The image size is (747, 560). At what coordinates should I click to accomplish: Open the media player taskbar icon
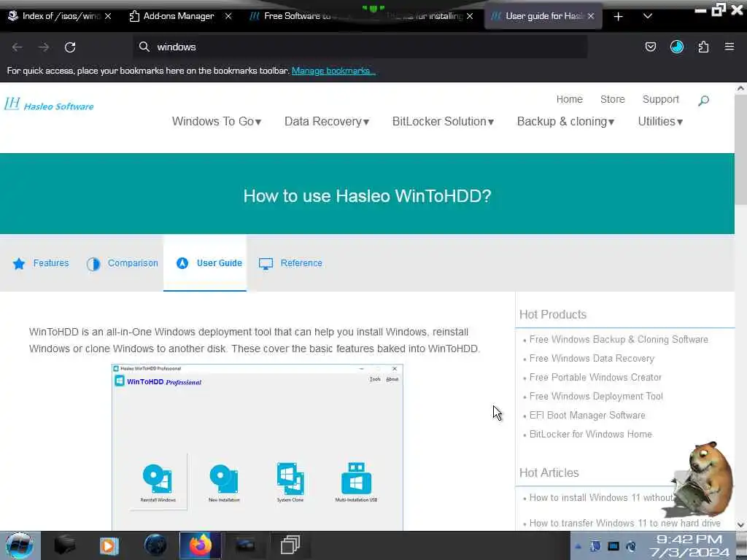tap(109, 545)
